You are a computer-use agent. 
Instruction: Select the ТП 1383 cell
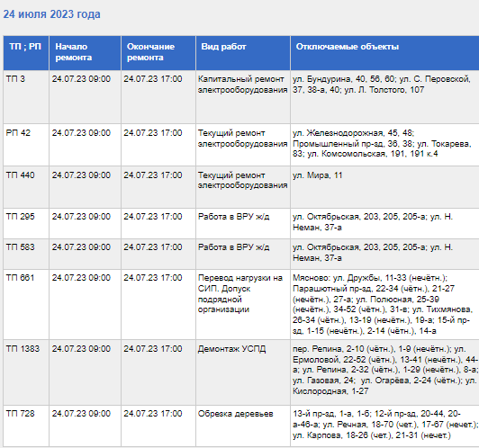[x=26, y=372]
